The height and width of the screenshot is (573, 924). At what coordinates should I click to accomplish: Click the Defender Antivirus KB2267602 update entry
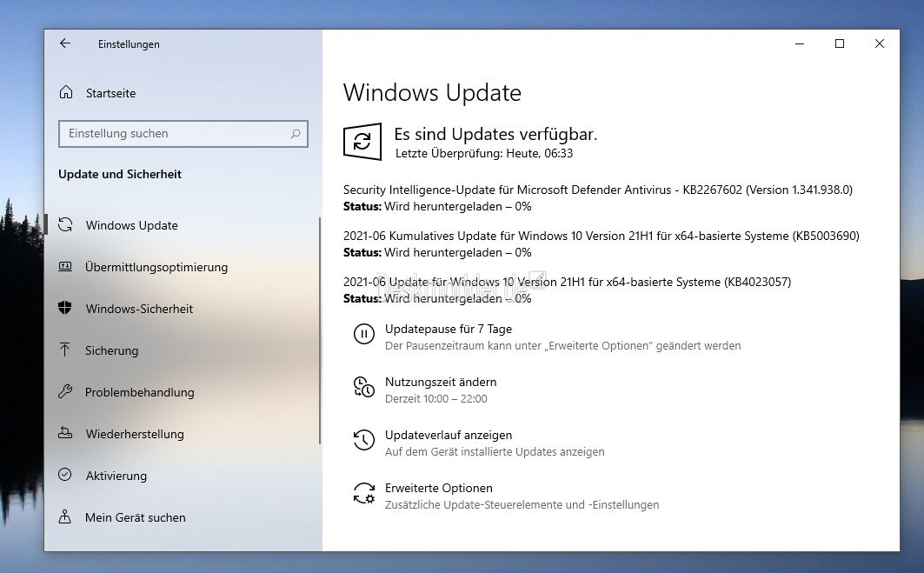point(597,197)
